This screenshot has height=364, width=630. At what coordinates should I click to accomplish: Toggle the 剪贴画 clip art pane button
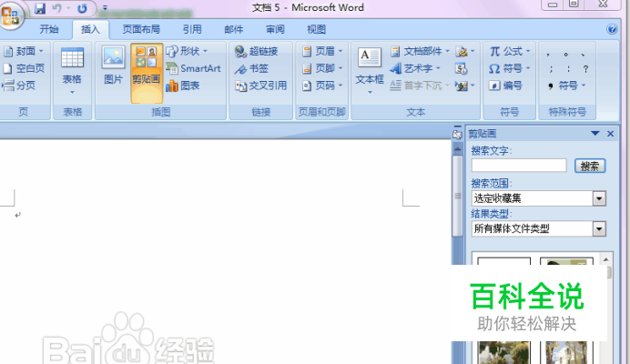147,73
